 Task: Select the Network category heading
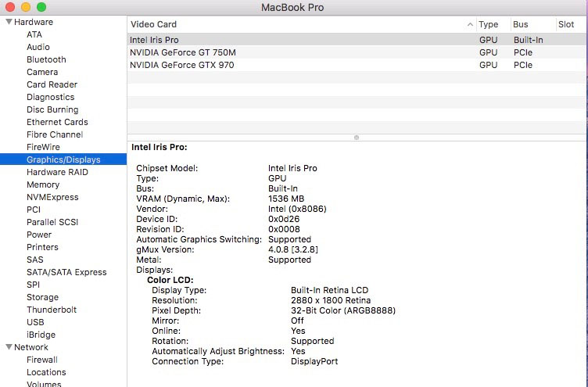pyautogui.click(x=31, y=347)
